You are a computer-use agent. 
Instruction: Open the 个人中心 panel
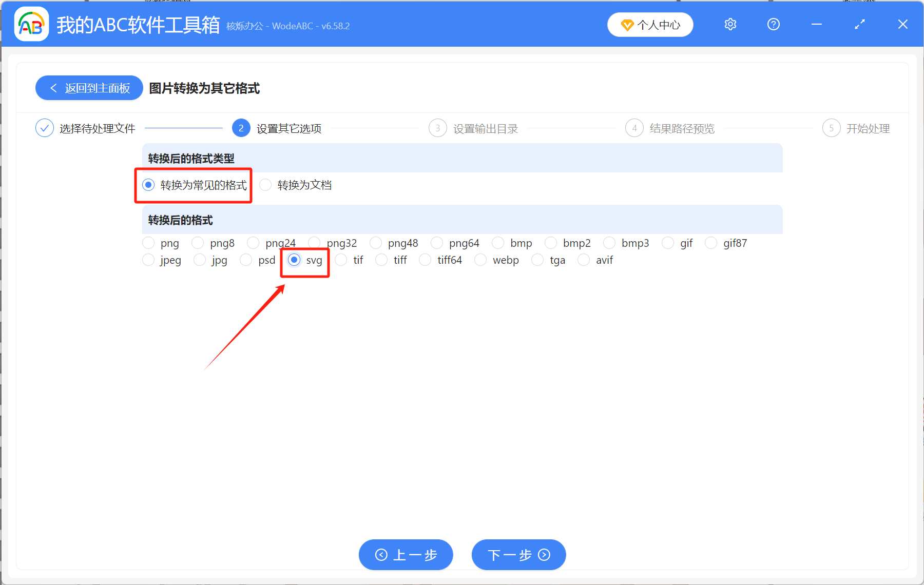pyautogui.click(x=650, y=24)
